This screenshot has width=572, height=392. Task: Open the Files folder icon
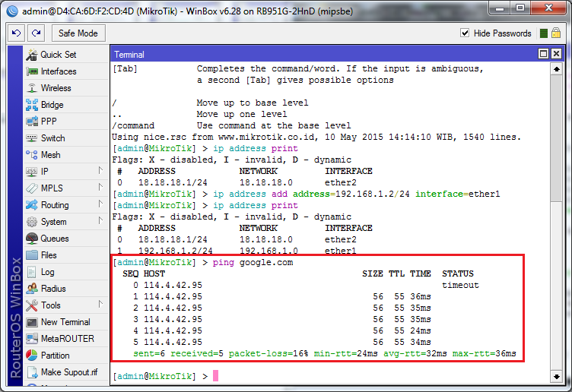[32, 255]
